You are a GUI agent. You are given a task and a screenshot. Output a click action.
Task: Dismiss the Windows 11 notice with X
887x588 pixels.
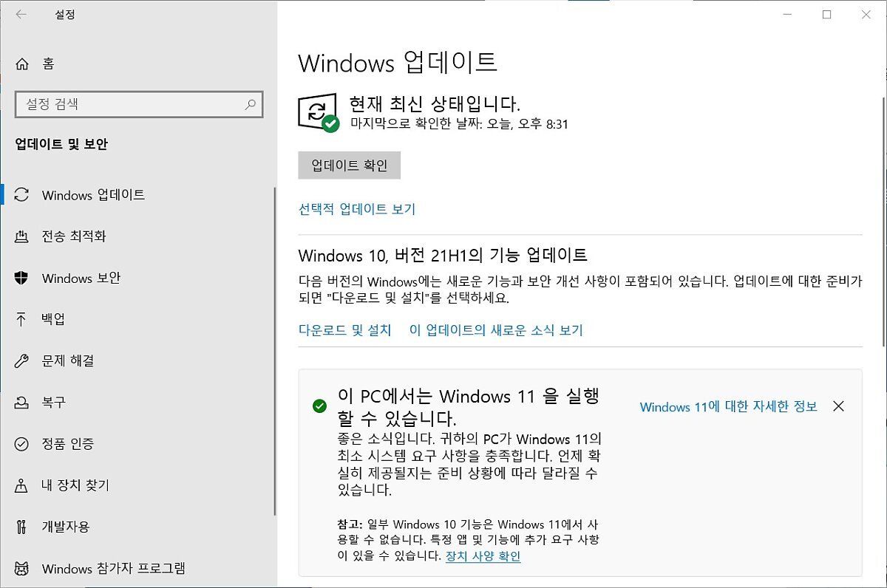click(838, 406)
